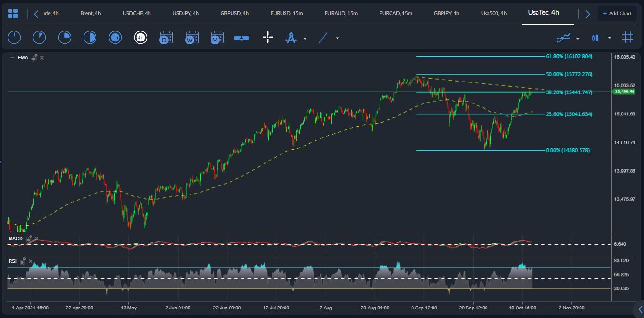
Task: Switch to the Monthly calendar timeframe
Action: [217, 38]
